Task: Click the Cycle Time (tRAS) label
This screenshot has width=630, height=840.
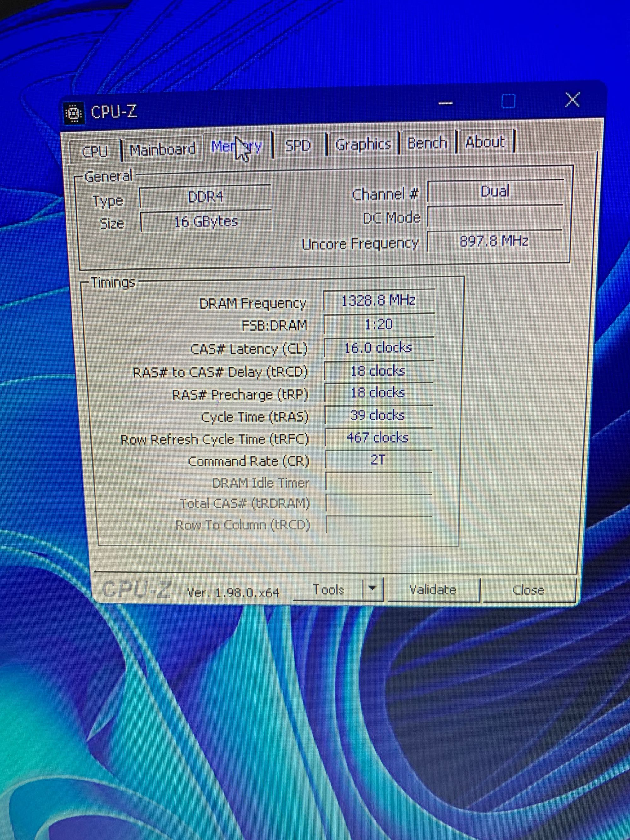Action: tap(255, 417)
